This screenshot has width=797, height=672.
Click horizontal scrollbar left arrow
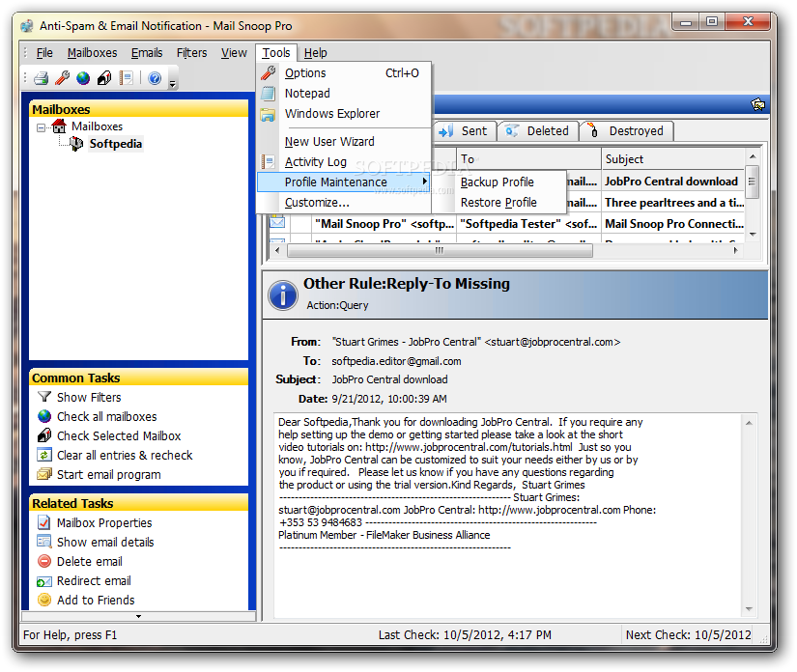click(277, 250)
